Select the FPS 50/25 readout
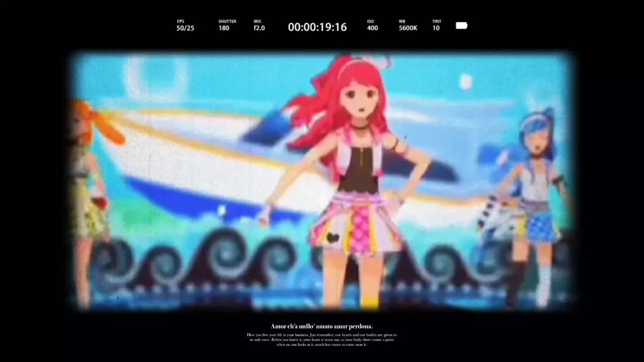Screen dimensions: 644x362 pyautogui.click(x=185, y=26)
